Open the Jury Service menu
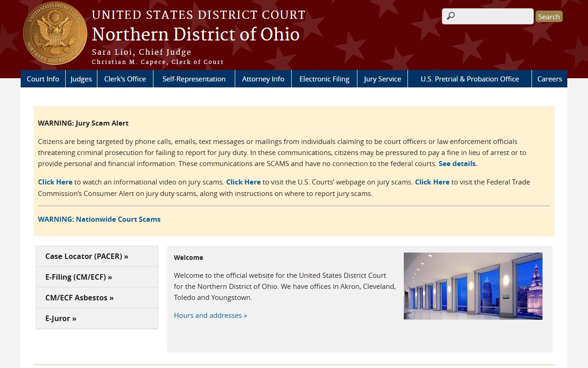This screenshot has height=368, width=588. [382, 79]
